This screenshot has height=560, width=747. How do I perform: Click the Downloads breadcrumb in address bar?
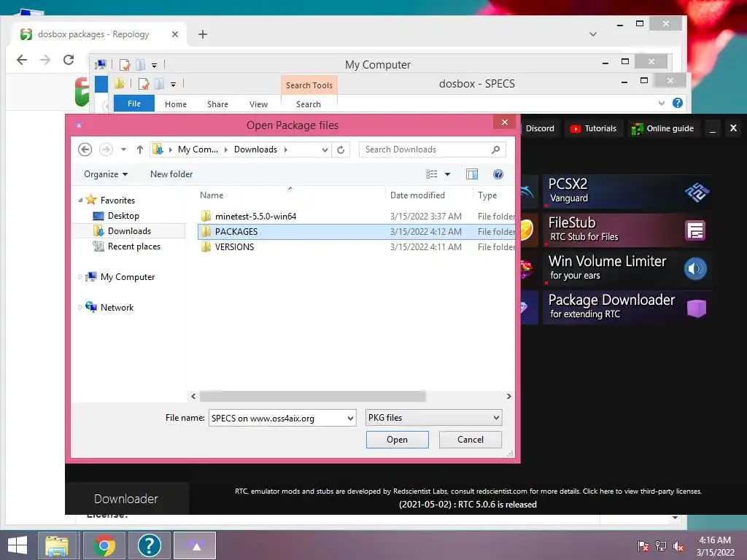tap(255, 149)
